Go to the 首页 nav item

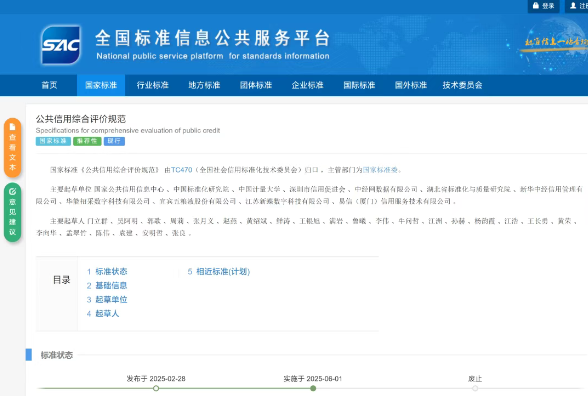(49, 85)
